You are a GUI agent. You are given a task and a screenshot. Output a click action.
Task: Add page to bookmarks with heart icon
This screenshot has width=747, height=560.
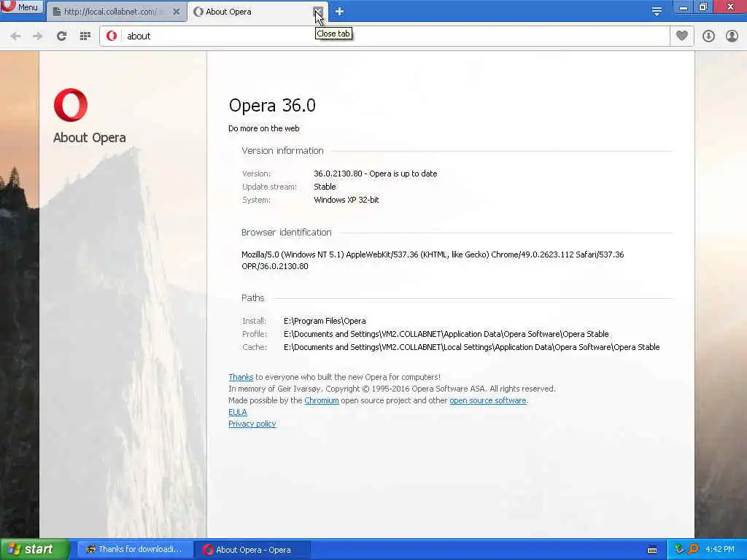pyautogui.click(x=682, y=36)
